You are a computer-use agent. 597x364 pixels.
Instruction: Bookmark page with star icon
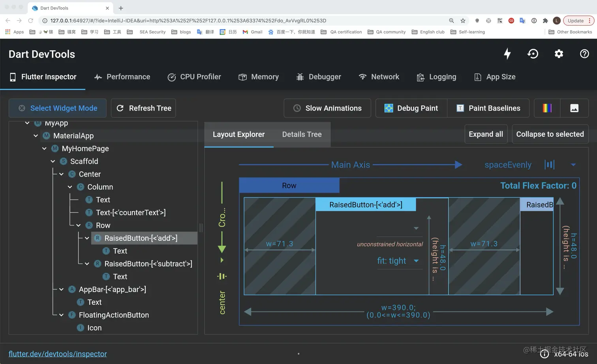[x=463, y=21]
